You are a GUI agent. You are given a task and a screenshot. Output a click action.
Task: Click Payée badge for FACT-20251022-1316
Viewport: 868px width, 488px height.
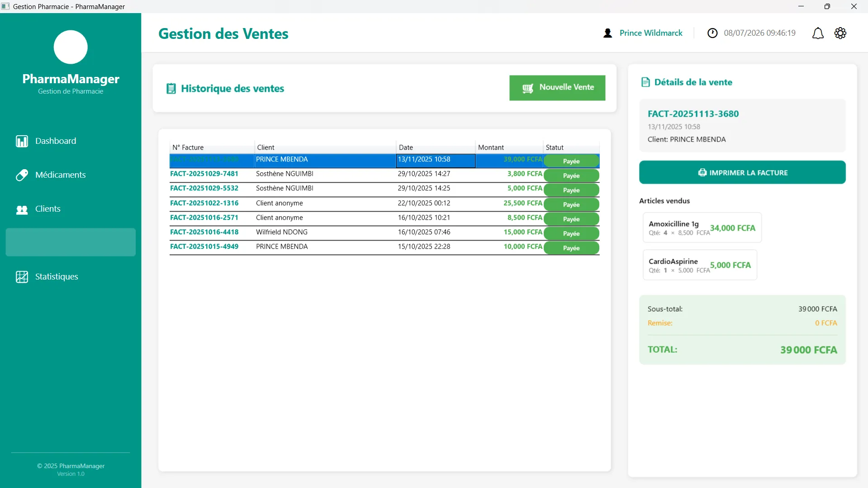click(x=571, y=204)
